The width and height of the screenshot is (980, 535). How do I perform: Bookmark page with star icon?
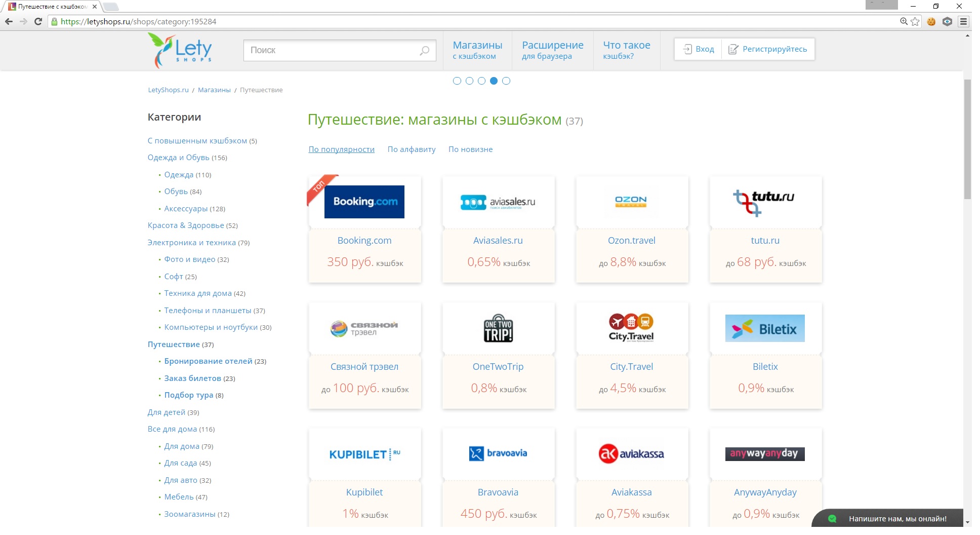(915, 21)
